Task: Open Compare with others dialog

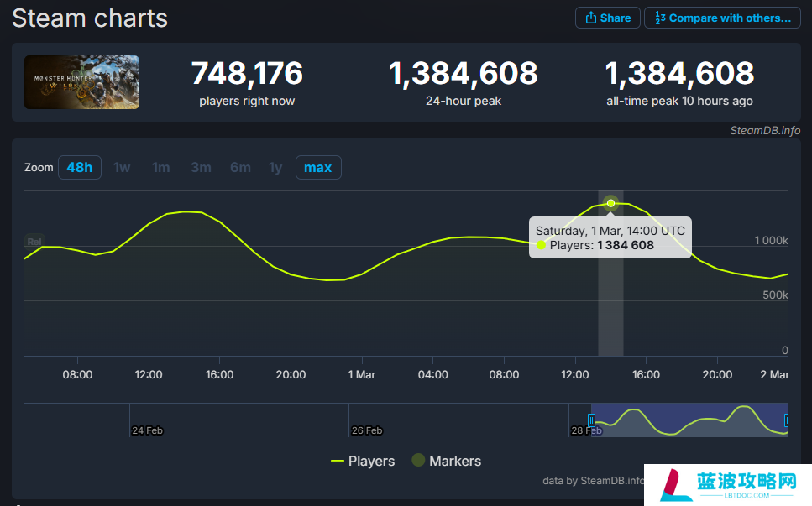Action: click(722, 18)
